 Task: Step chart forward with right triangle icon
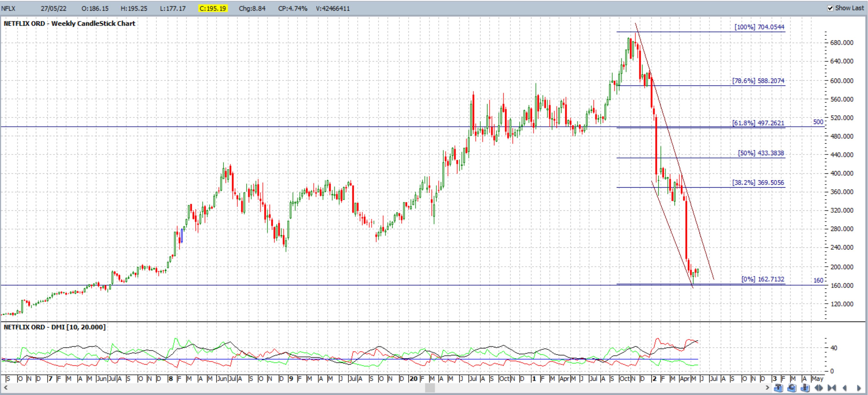859,388
